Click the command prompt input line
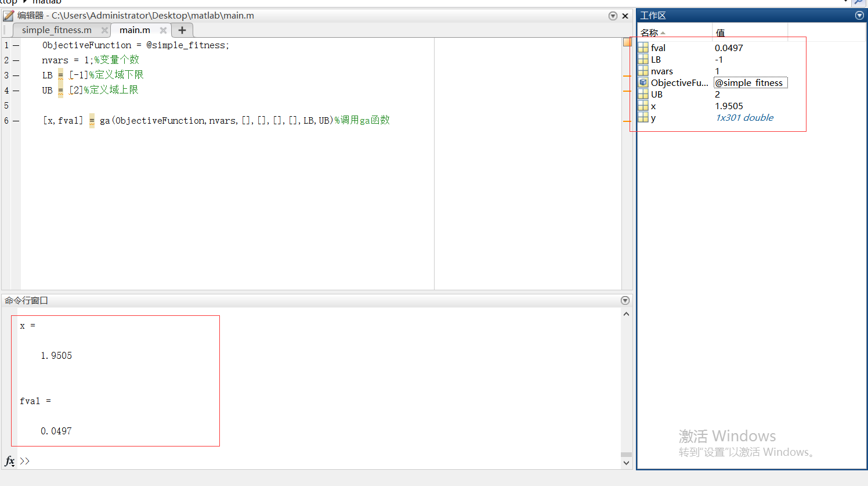Image resolution: width=868 pixels, height=486 pixels. tap(319, 461)
